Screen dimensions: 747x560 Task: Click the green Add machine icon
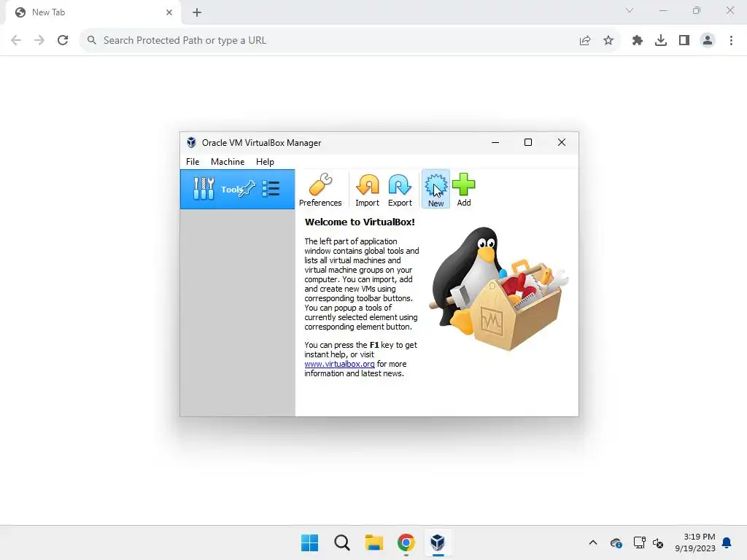463,184
